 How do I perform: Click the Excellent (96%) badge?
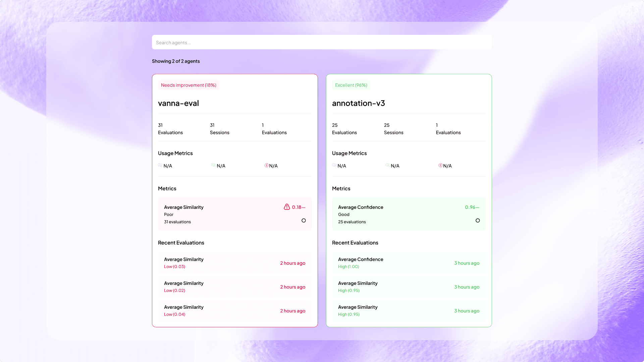pos(351,85)
